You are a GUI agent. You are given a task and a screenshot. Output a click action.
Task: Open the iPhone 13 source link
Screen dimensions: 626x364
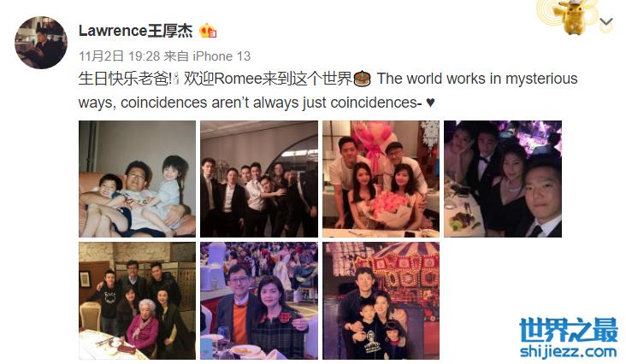(x=221, y=56)
